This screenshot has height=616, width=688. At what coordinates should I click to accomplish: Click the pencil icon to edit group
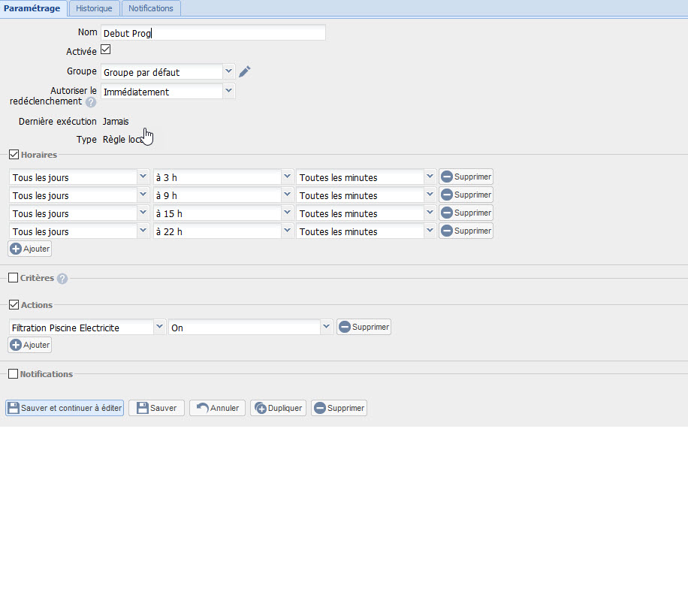pos(244,72)
